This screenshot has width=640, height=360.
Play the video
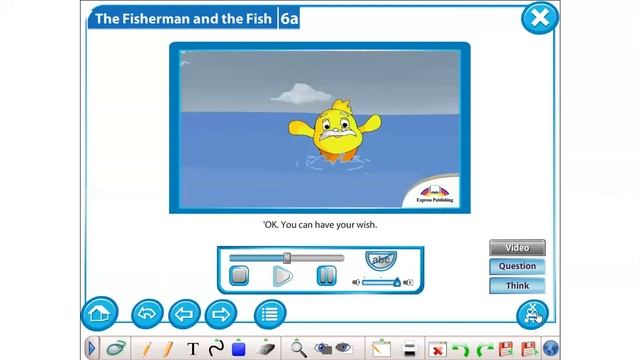282,276
